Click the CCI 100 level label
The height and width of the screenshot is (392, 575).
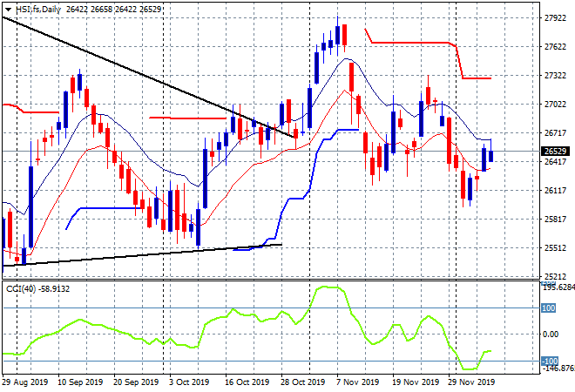(548, 308)
